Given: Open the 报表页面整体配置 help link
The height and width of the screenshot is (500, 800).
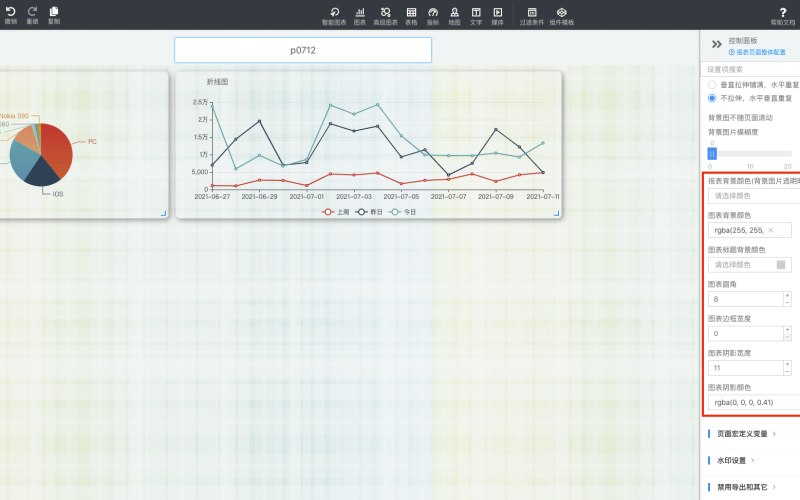Looking at the screenshot, I should [x=757, y=52].
